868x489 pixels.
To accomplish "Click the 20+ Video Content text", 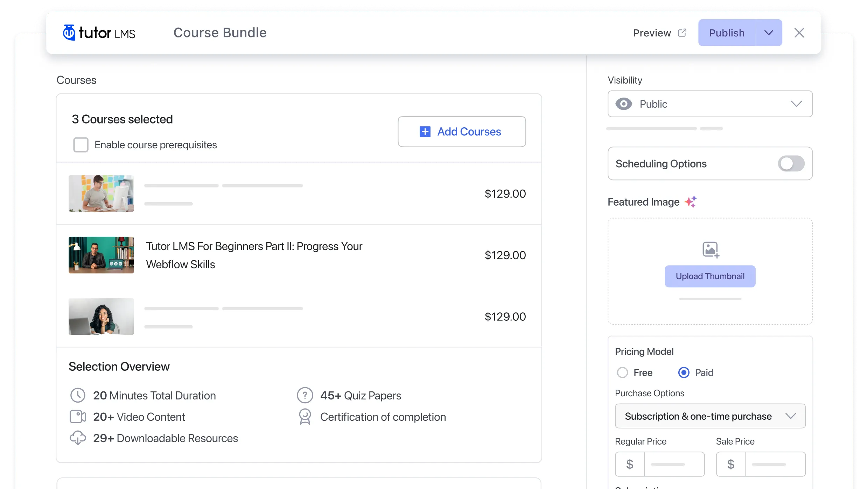I will click(139, 417).
